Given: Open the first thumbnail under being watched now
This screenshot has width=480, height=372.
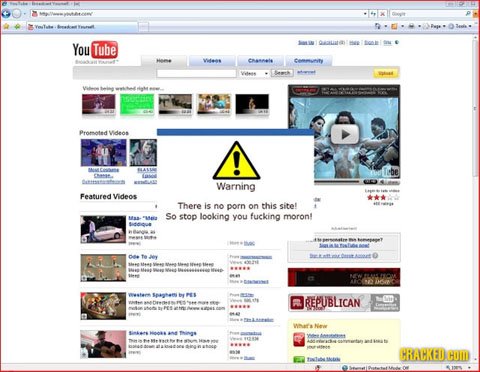Looking at the screenshot, I should coord(99,104).
